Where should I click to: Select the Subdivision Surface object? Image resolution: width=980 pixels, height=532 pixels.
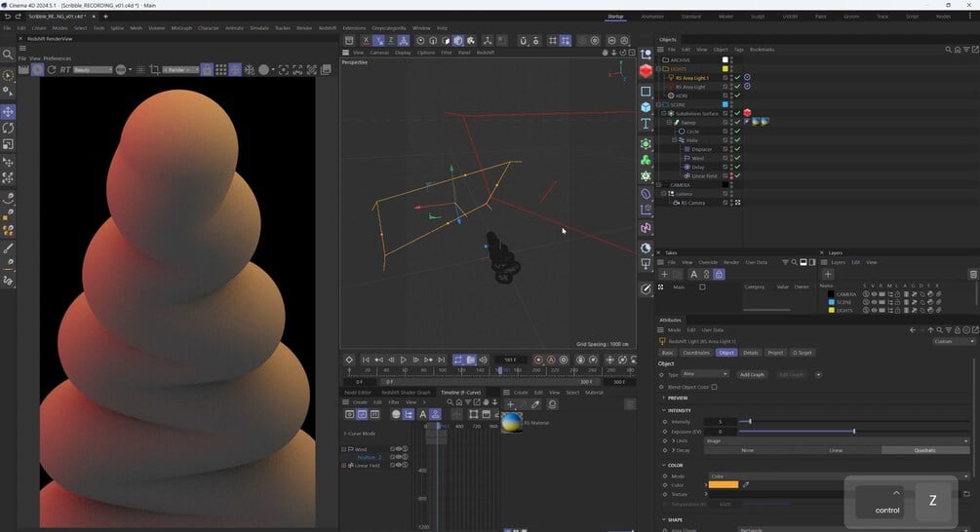click(x=697, y=114)
